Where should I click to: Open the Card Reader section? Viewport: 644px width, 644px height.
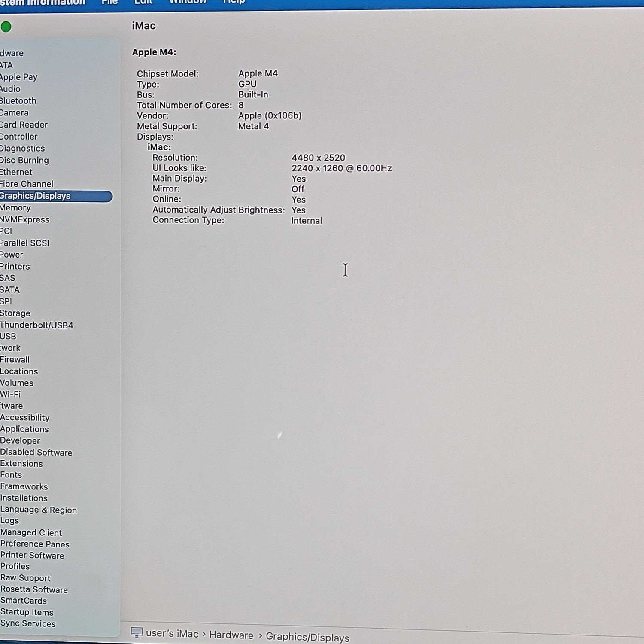point(24,125)
